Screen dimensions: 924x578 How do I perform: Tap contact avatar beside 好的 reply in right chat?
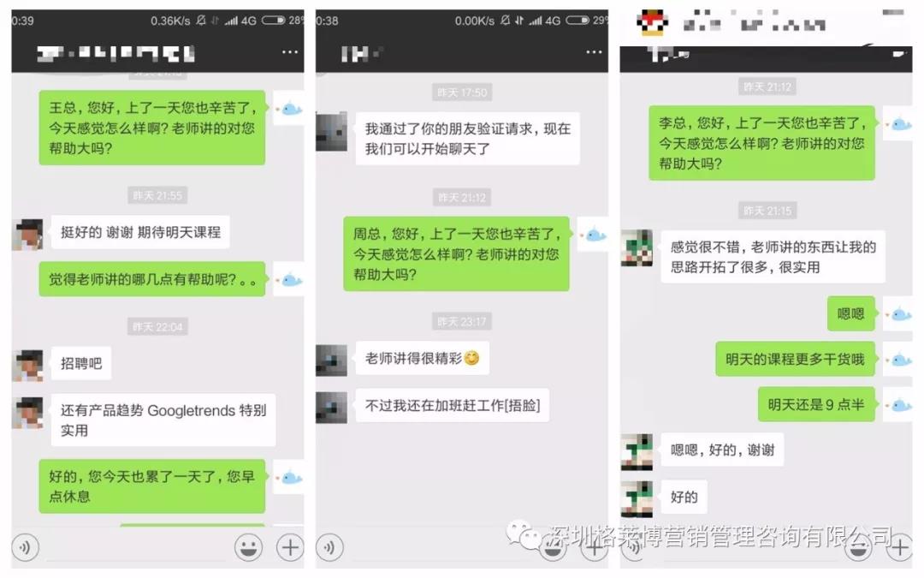637,499
